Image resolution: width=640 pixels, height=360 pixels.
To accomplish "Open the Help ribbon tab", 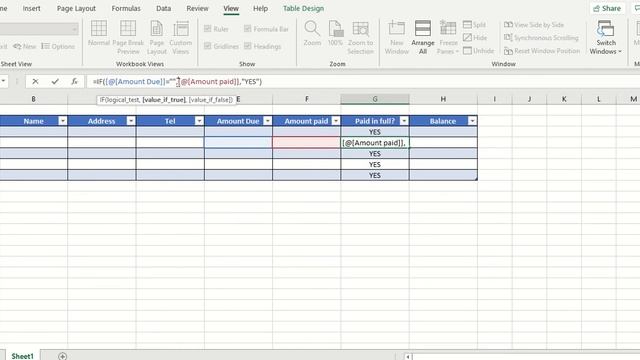I will (x=260, y=8).
